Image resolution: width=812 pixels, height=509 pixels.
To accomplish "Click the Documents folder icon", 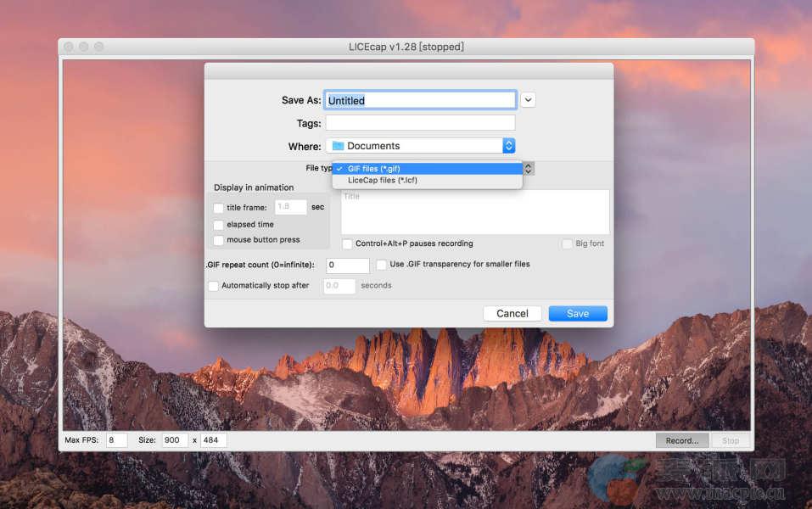I will pos(338,146).
